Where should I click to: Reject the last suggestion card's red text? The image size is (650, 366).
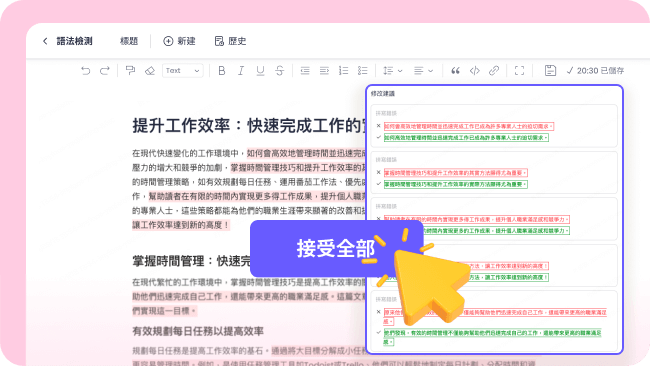click(378, 312)
